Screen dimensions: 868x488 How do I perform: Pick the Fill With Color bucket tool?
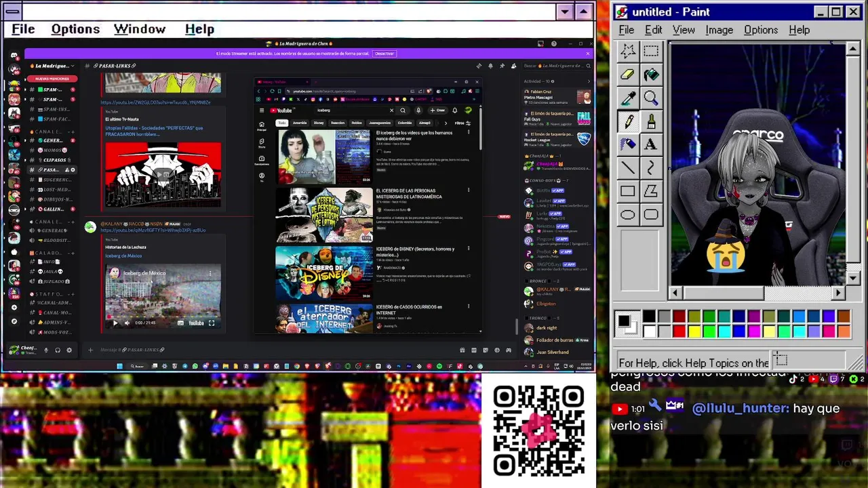coord(651,75)
